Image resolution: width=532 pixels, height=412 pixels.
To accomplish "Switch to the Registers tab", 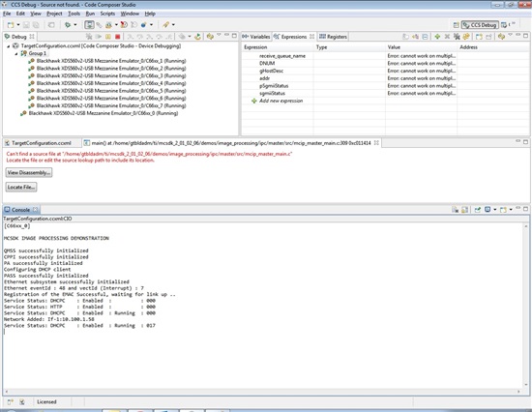I will point(333,37).
